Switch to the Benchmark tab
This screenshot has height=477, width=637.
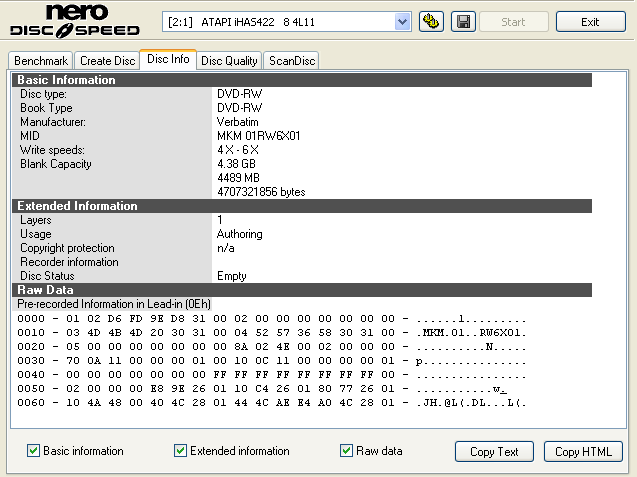coord(41,61)
